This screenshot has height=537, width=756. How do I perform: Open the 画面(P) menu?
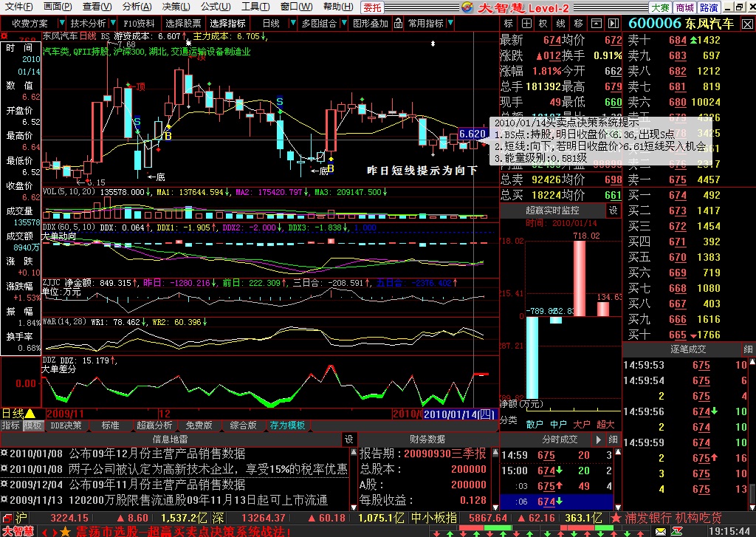click(58, 7)
